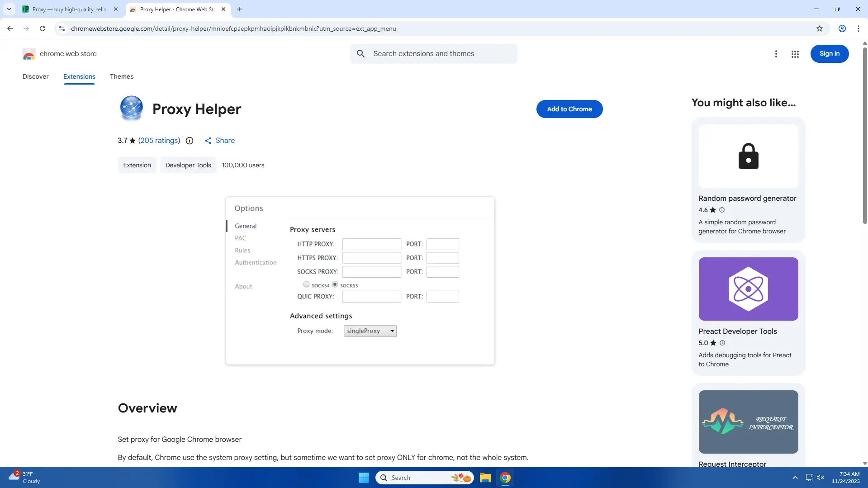Click the taskbar Search box
This screenshot has height=488, width=868.
pos(424,478)
